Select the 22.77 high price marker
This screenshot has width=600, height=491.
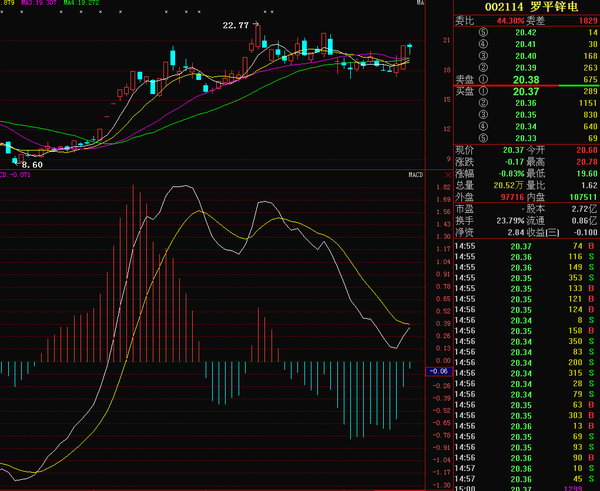[237, 23]
